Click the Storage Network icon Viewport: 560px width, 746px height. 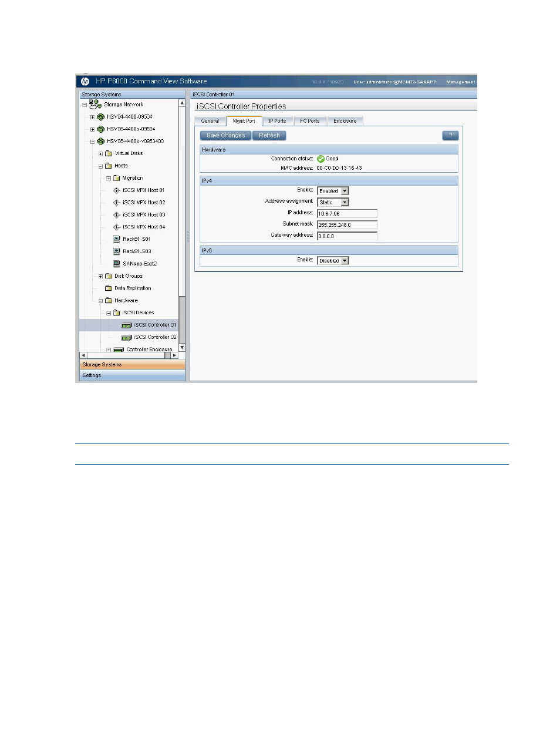pos(95,105)
